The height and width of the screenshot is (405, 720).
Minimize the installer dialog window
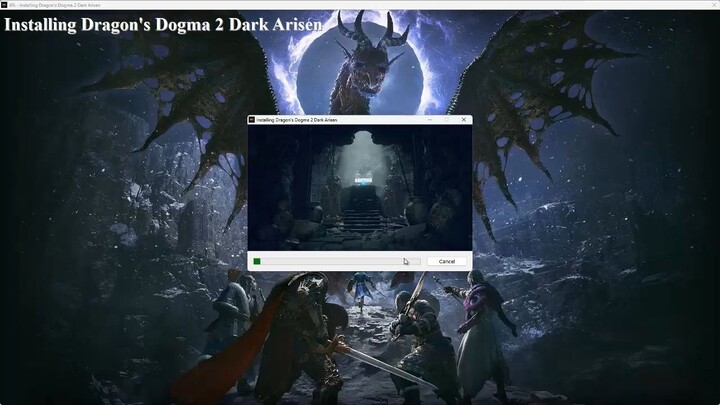click(430, 119)
